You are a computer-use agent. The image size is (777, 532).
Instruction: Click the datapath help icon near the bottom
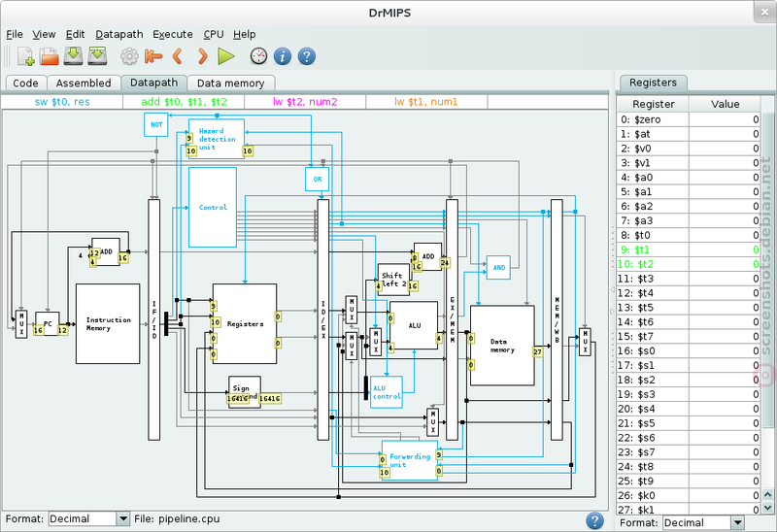click(x=594, y=520)
